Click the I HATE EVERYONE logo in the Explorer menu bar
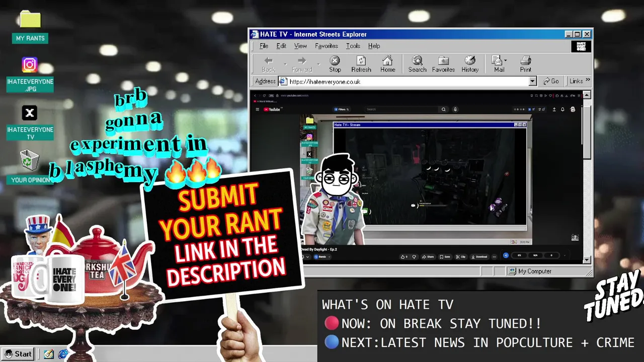 [581, 46]
